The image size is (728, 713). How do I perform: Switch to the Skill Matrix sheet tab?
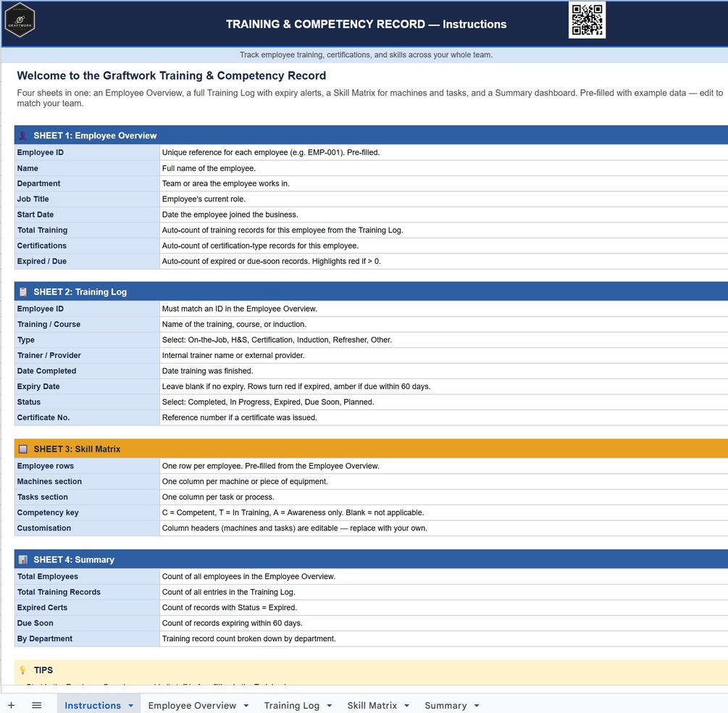pyautogui.click(x=372, y=705)
